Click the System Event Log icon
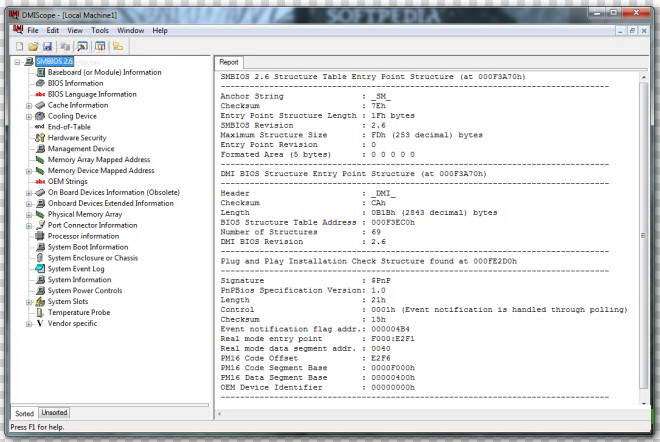 [x=39, y=269]
